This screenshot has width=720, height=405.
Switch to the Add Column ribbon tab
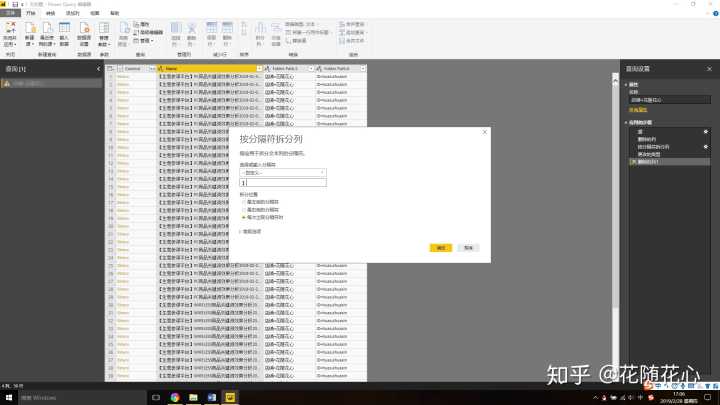[73, 13]
